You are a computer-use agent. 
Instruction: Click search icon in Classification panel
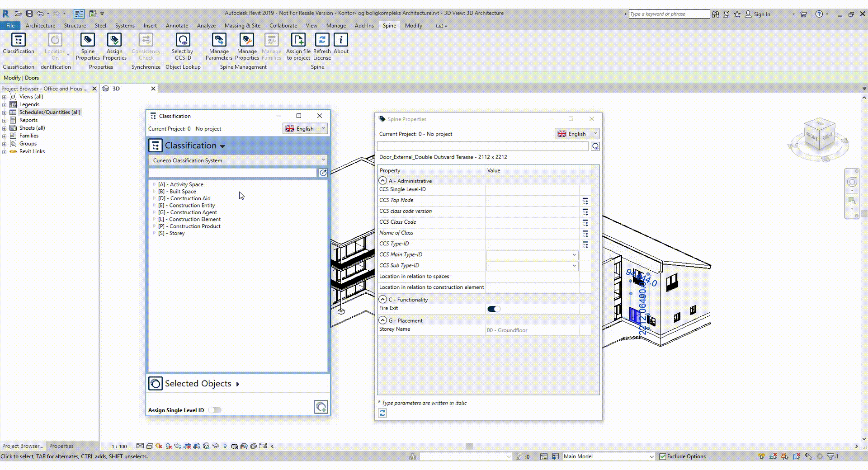tap(323, 173)
